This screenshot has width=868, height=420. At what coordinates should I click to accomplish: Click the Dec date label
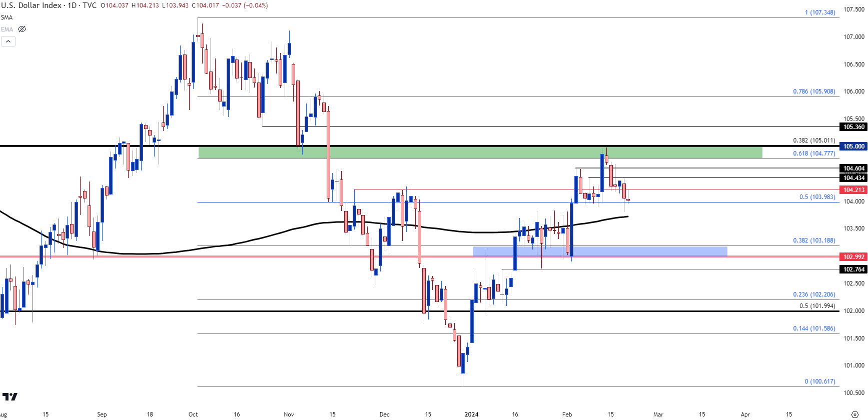point(384,414)
